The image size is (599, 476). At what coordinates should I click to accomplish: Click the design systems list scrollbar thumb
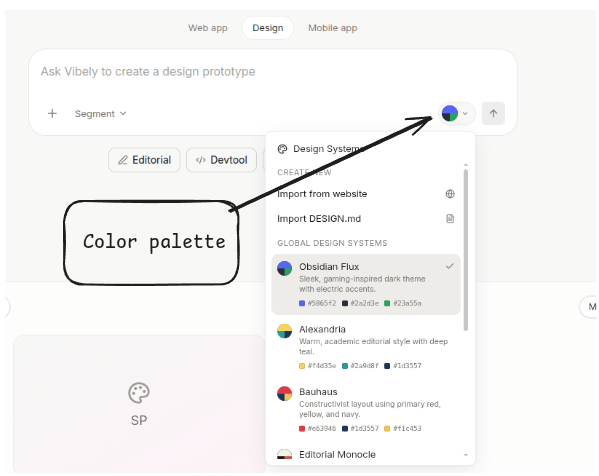point(466,250)
